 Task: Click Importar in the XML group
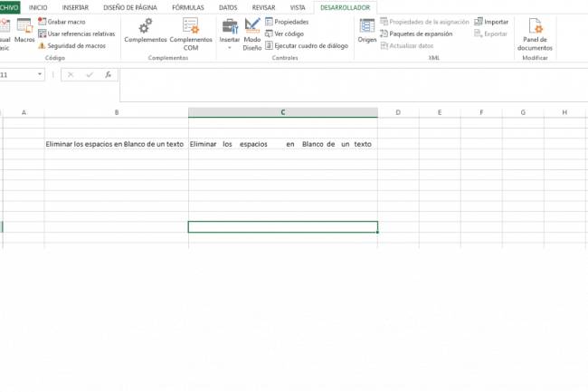496,22
